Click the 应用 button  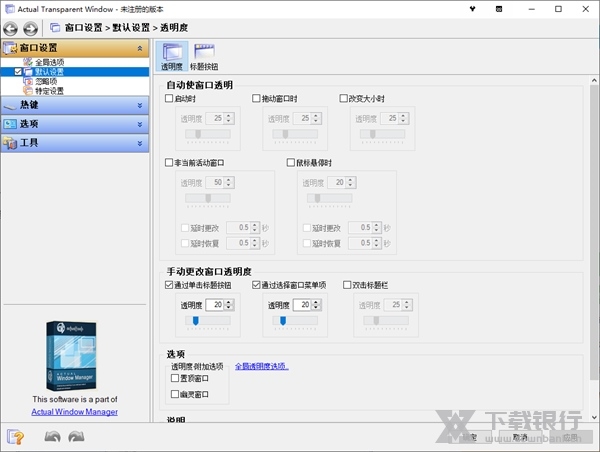(x=569, y=437)
